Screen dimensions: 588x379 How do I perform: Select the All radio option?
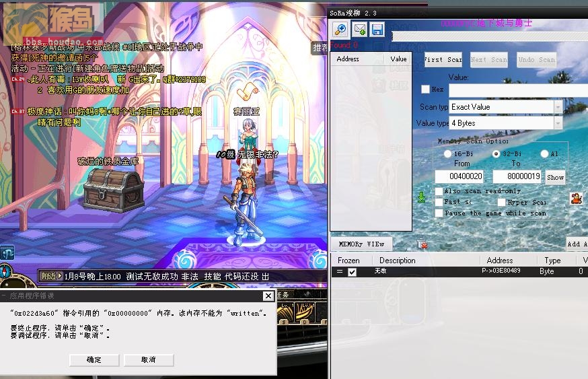tap(544, 154)
